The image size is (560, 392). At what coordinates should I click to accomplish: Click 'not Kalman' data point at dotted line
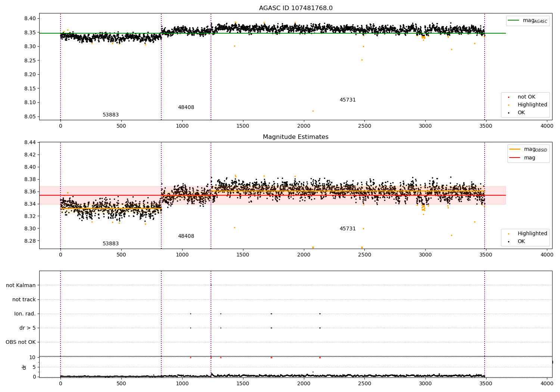point(211,285)
